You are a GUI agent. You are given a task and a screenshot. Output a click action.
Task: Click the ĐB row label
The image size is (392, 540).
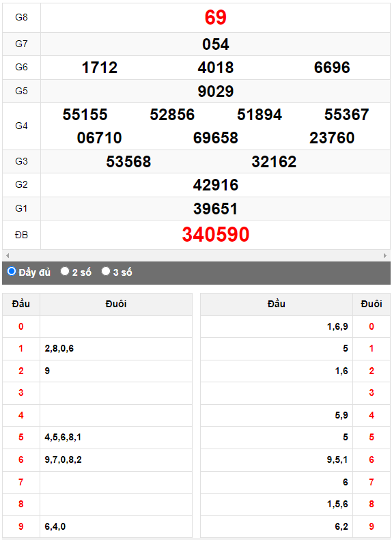point(21,236)
